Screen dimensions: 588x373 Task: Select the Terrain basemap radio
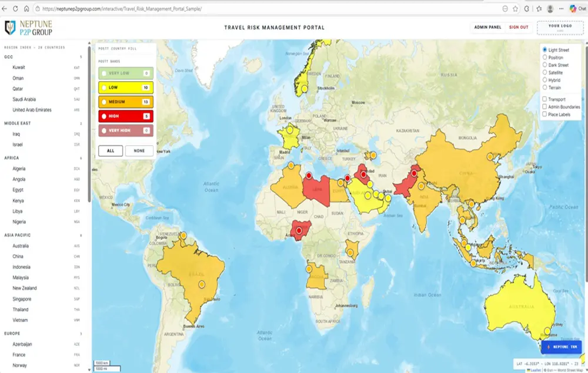pyautogui.click(x=545, y=88)
